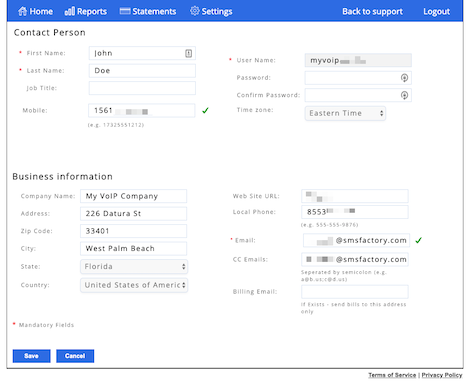Cancel the form changes
Screen dimensions: 470x382
(x=75, y=356)
